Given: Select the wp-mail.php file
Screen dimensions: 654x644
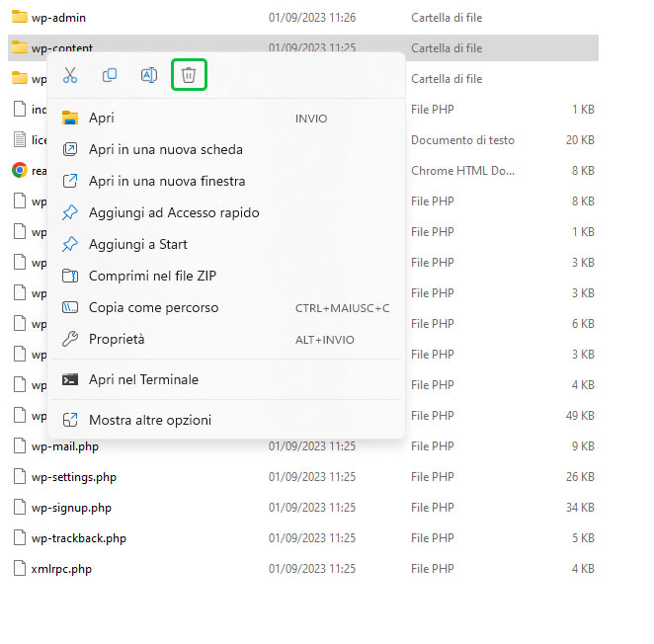Looking at the screenshot, I should (x=64, y=446).
